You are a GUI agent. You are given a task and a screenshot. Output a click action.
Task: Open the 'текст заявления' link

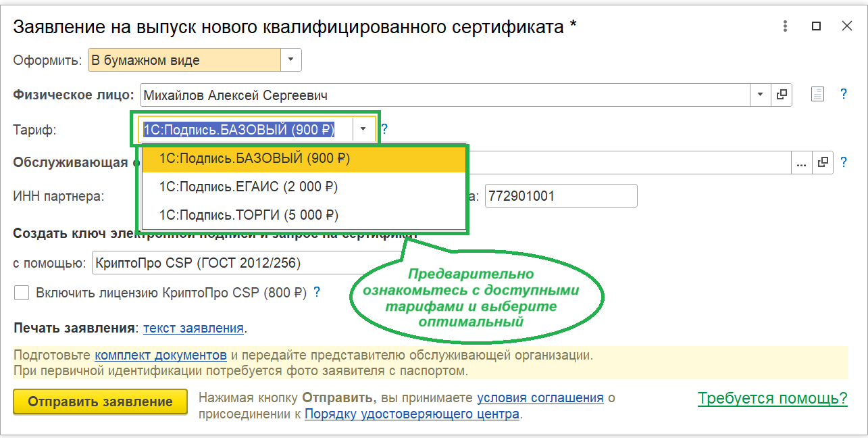[193, 328]
